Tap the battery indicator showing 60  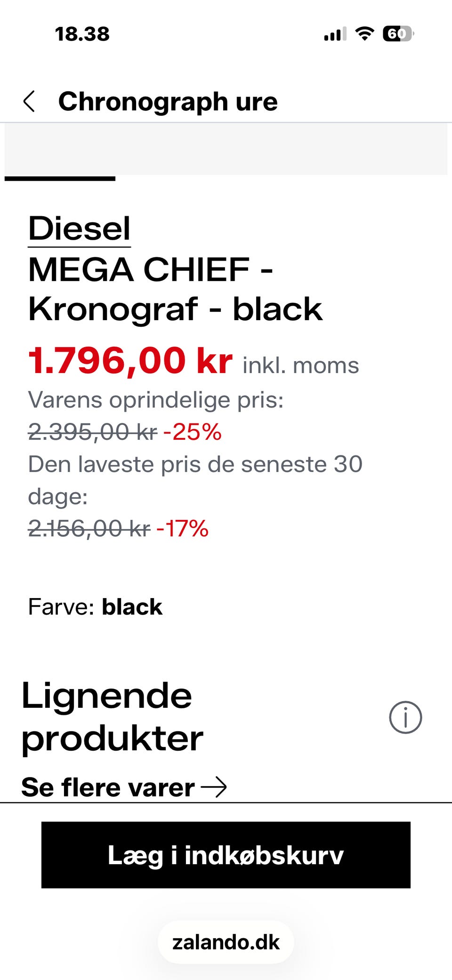click(398, 33)
